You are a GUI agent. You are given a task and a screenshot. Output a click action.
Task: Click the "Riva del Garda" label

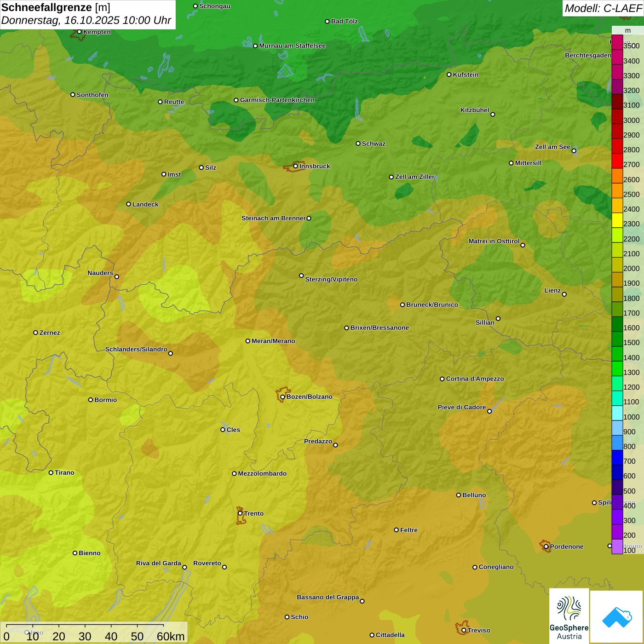pos(159,563)
